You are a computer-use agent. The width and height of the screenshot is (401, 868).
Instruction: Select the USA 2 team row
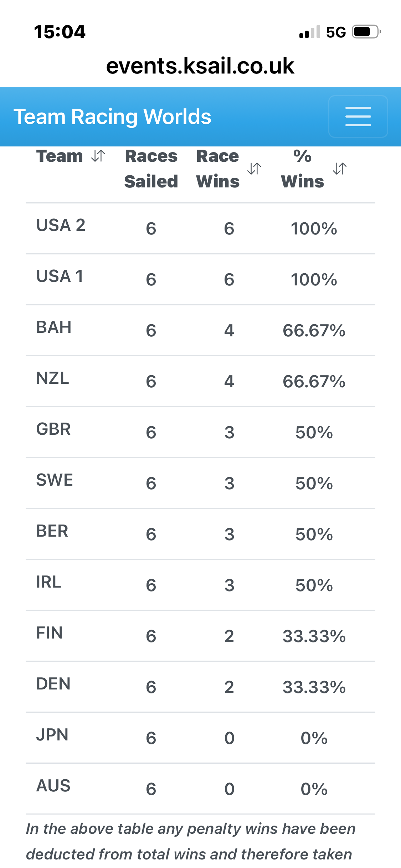200,228
